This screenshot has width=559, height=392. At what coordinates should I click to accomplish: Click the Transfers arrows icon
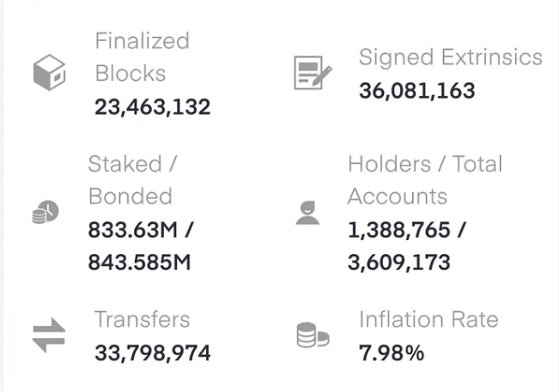pos(49,335)
